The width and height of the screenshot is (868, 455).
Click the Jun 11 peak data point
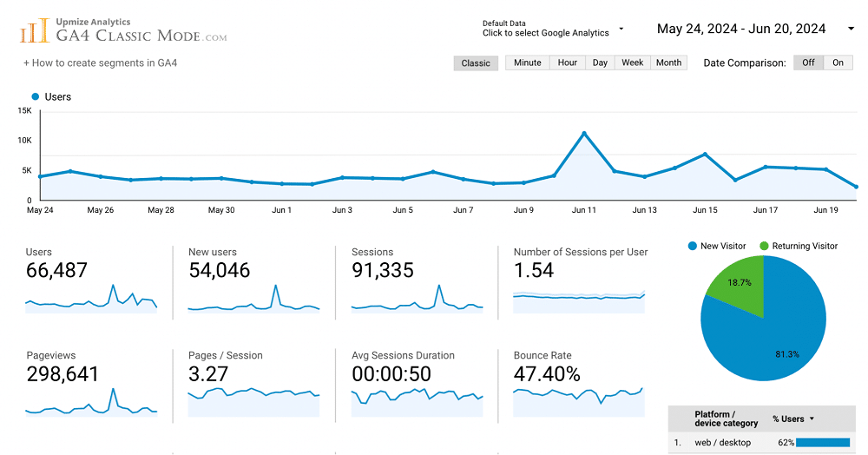click(584, 134)
